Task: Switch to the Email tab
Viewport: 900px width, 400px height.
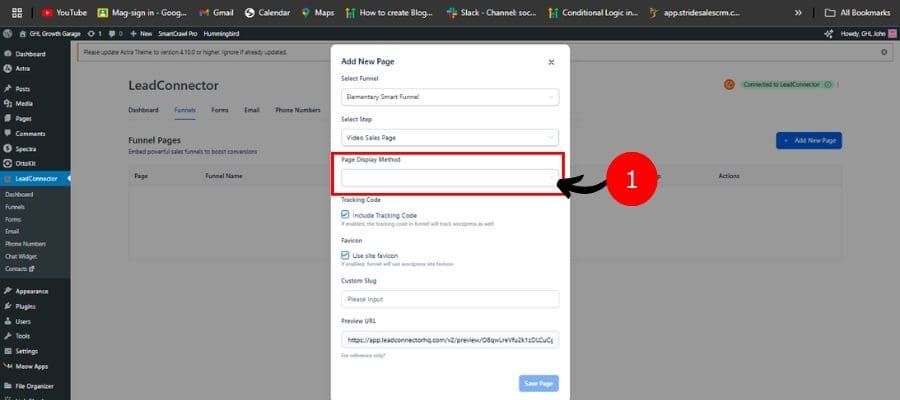Action: [x=252, y=110]
